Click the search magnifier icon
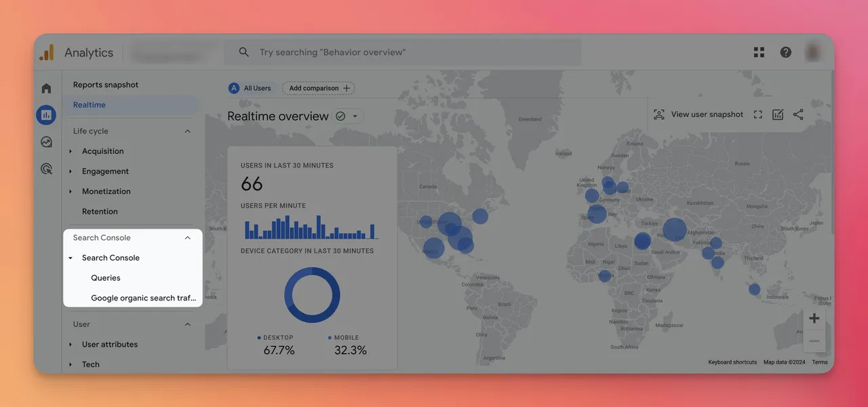The image size is (868, 407). [x=244, y=52]
